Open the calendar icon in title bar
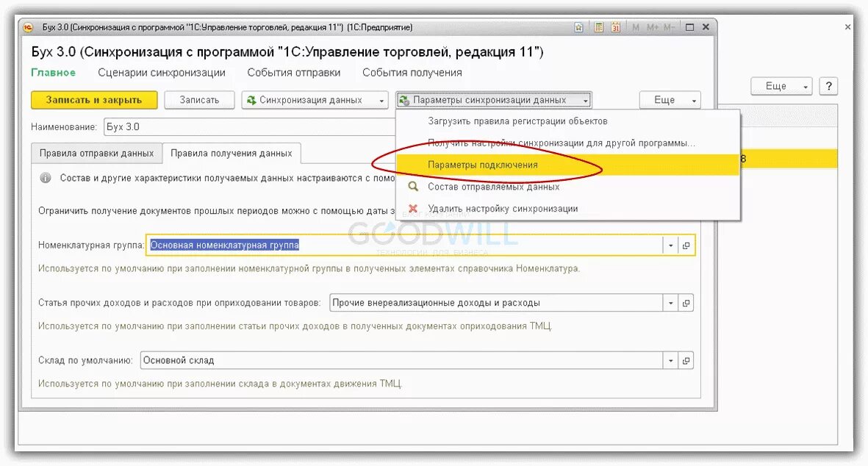868x466 pixels. 615,27
